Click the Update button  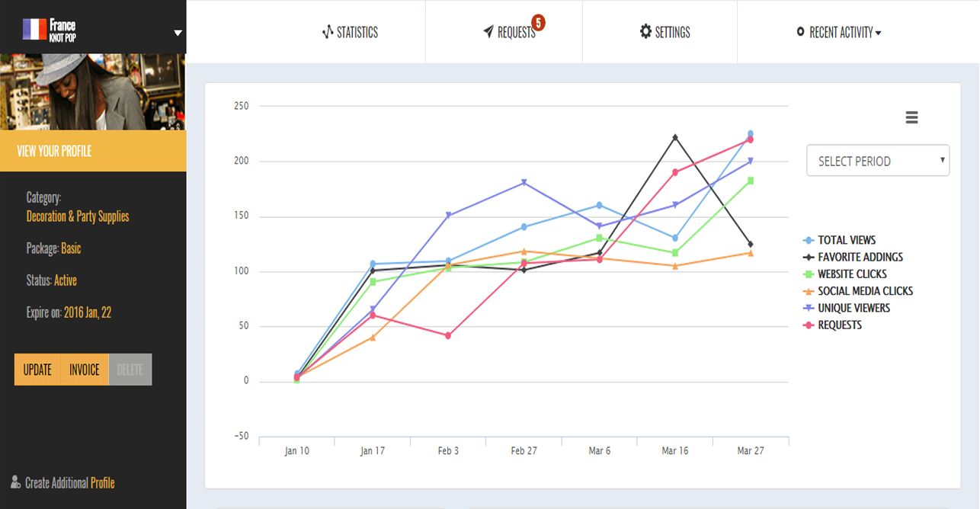click(x=37, y=370)
